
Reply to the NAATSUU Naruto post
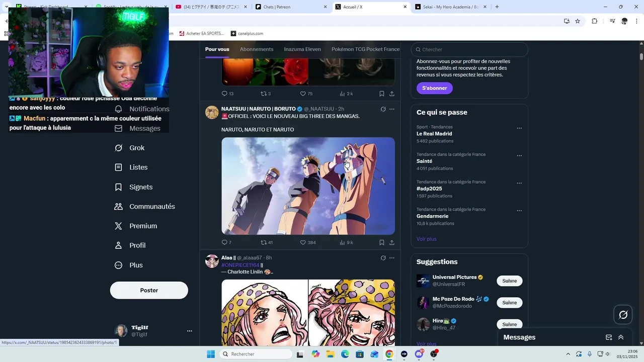[224, 242]
